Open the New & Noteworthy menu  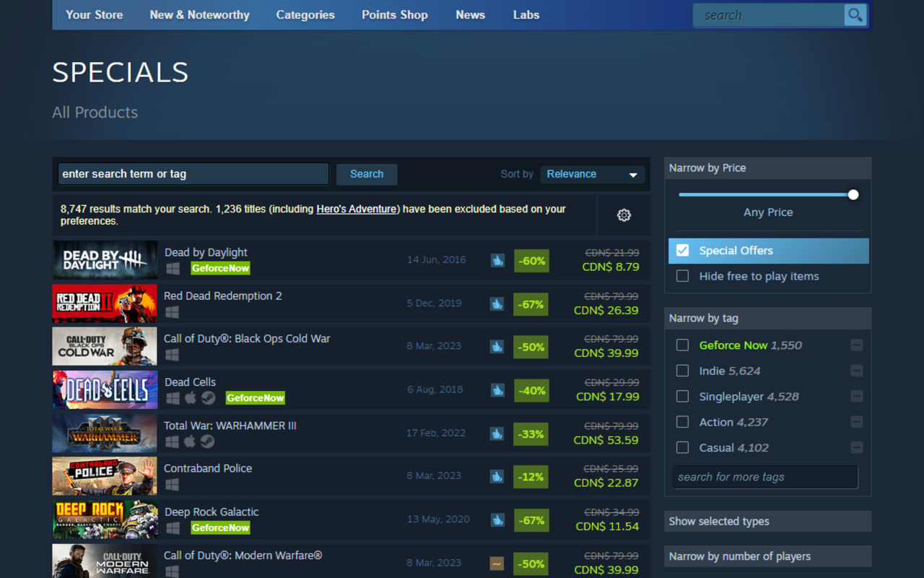200,14
